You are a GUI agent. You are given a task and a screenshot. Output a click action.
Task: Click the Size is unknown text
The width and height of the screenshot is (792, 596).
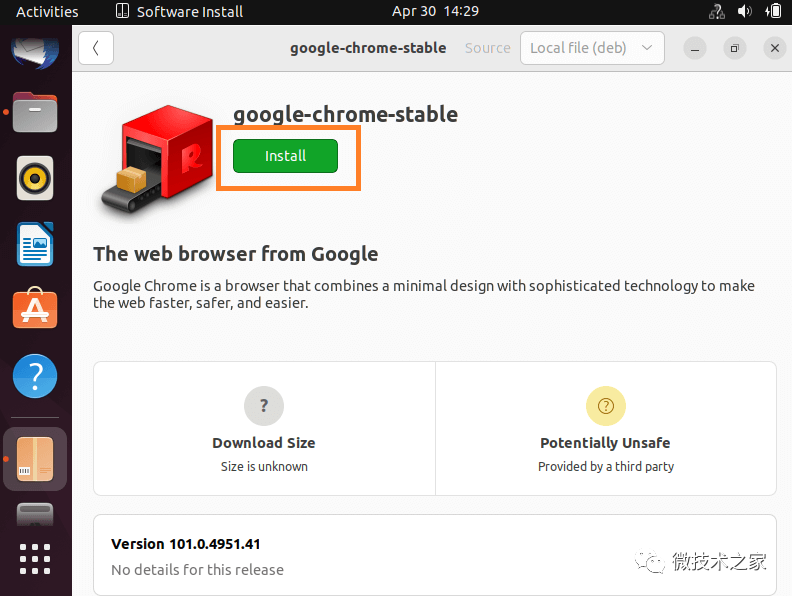(264, 466)
